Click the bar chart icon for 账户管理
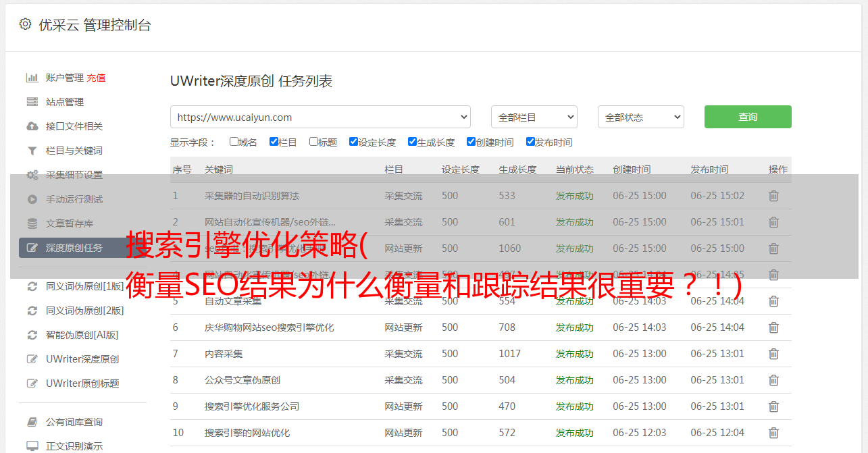The height and width of the screenshot is (453, 868). click(x=32, y=78)
